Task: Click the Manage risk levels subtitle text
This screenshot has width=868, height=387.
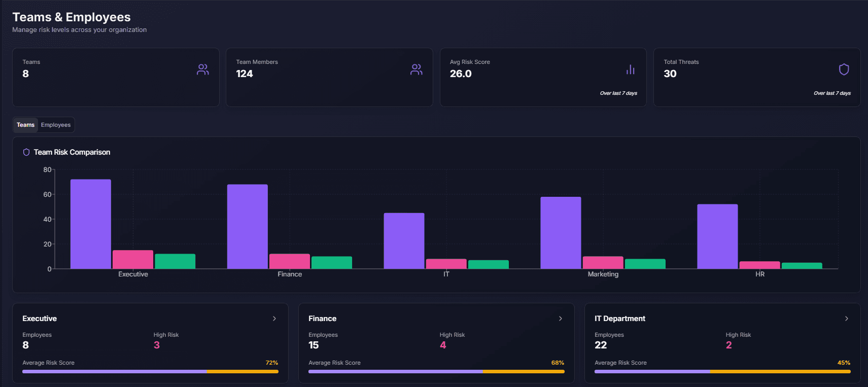Action: (x=80, y=30)
